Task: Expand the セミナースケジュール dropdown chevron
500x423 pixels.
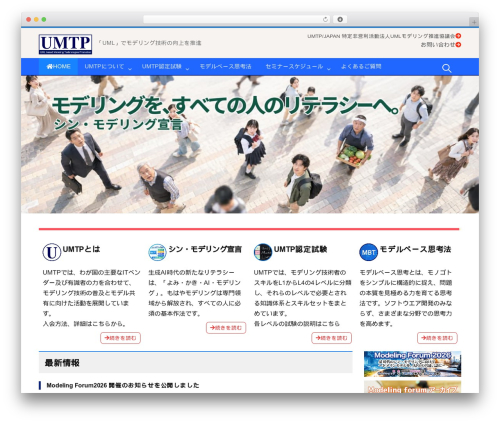Action: [329, 69]
